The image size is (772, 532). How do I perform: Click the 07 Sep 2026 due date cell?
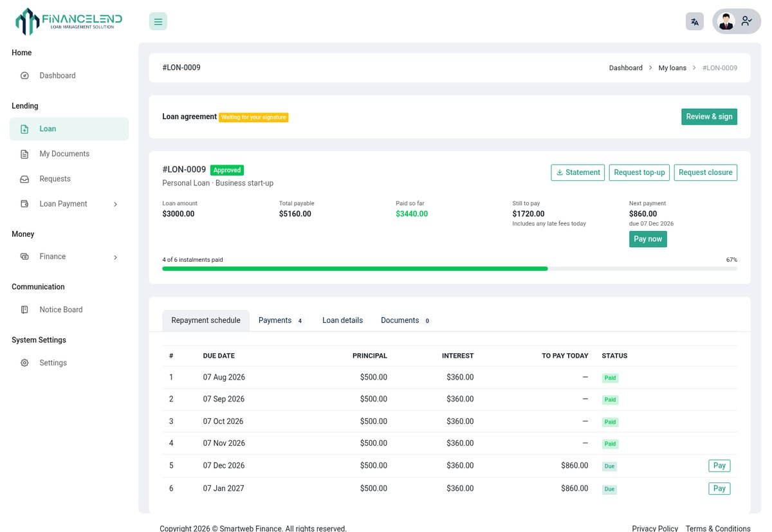point(224,399)
